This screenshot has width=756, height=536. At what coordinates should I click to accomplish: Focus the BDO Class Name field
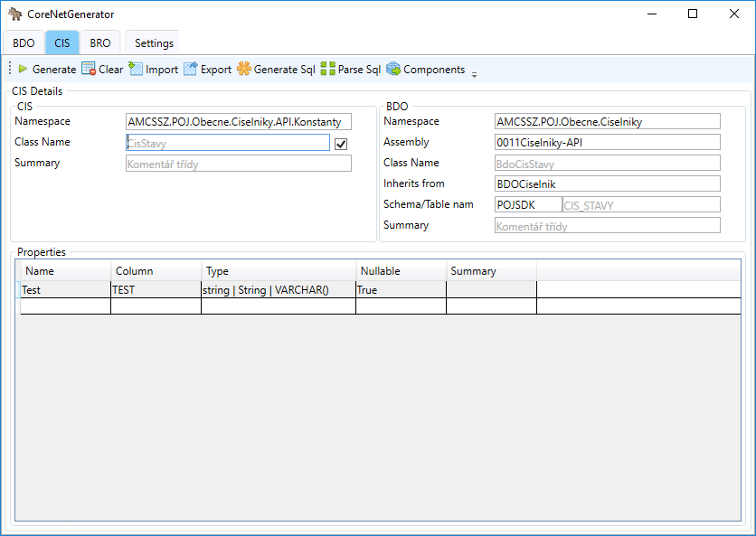tap(608, 163)
